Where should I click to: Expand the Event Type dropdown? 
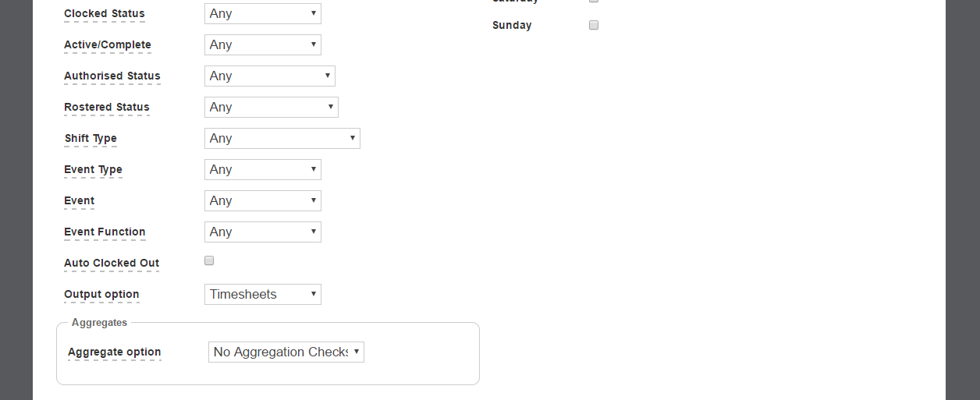coord(263,169)
